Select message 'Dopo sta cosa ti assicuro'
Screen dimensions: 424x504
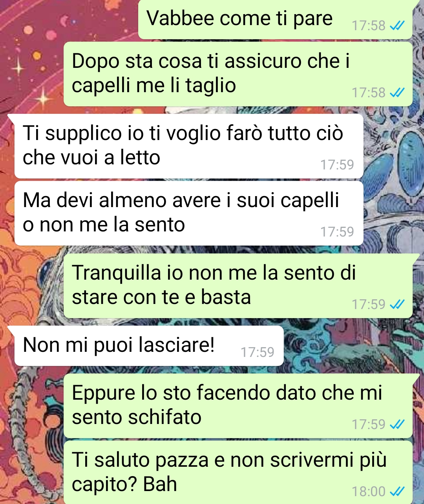(x=238, y=74)
